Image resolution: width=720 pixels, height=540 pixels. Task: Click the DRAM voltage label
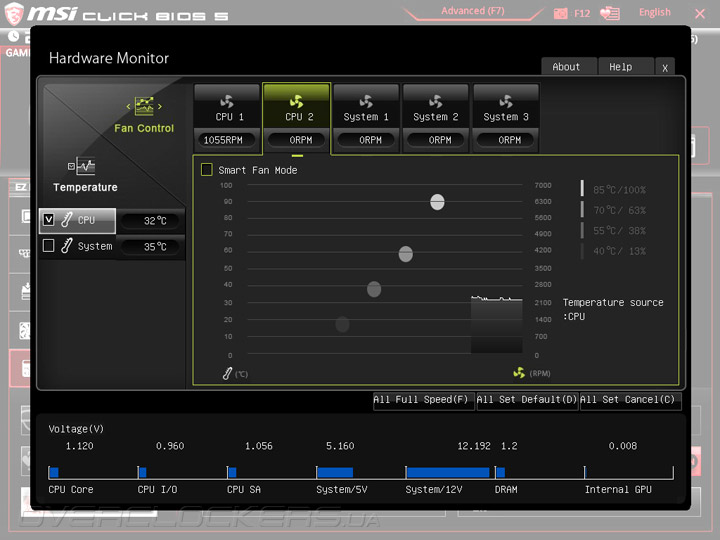(x=506, y=489)
